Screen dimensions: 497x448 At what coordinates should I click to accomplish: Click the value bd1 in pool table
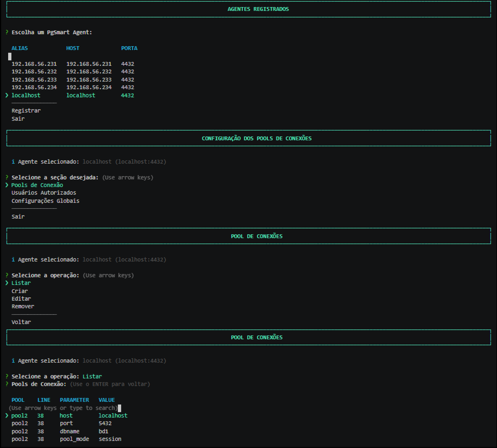103,431
